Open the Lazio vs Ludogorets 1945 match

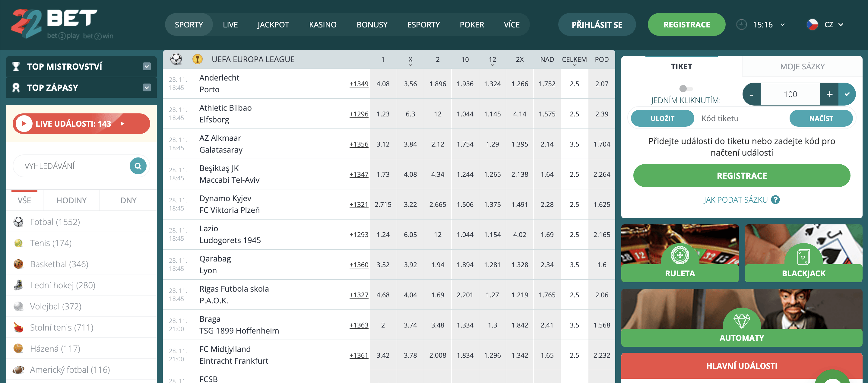click(x=230, y=234)
